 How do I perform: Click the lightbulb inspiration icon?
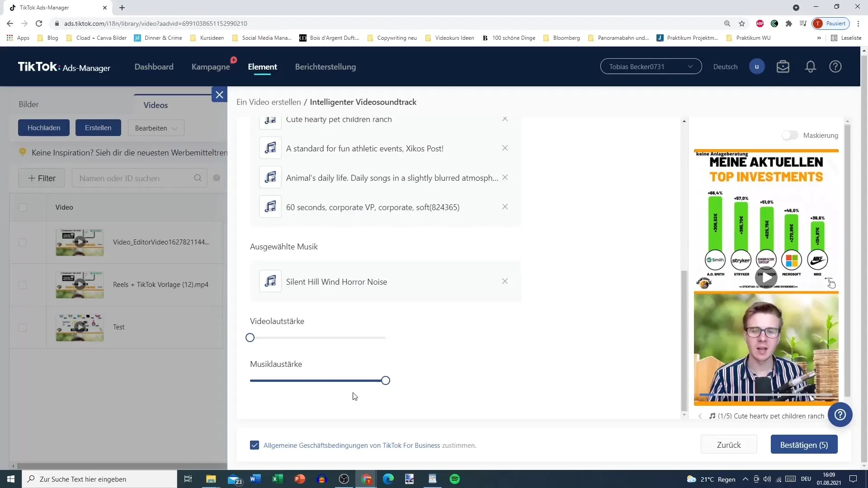pos(23,152)
